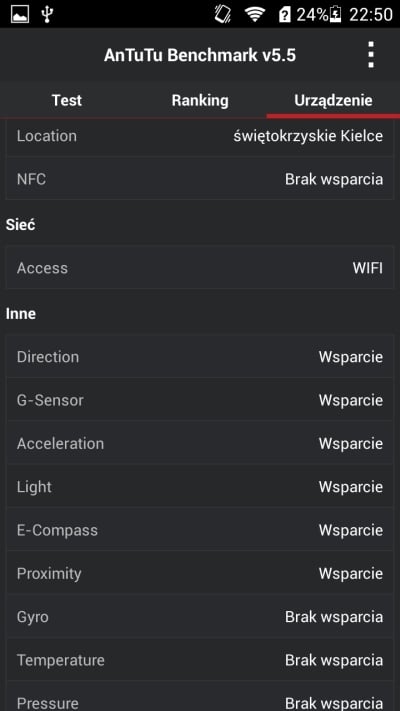400x711 pixels.
Task: Tap the Light sensor row
Action: pos(200,487)
